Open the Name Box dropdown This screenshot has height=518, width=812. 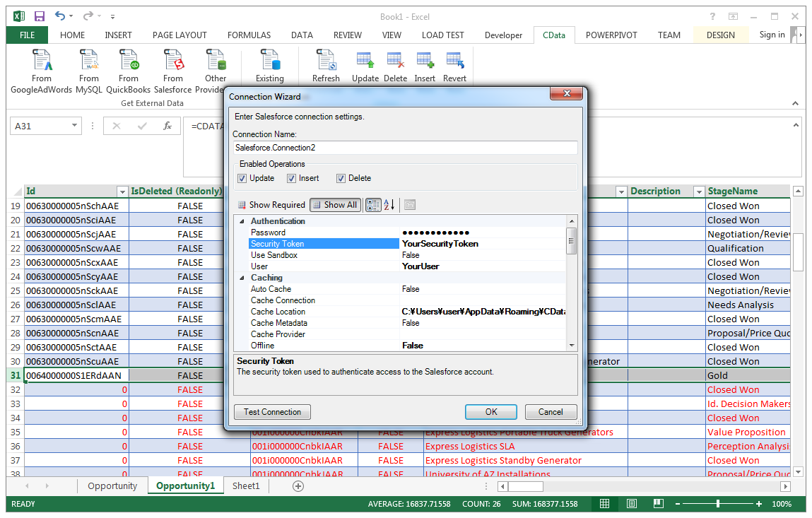(75, 126)
